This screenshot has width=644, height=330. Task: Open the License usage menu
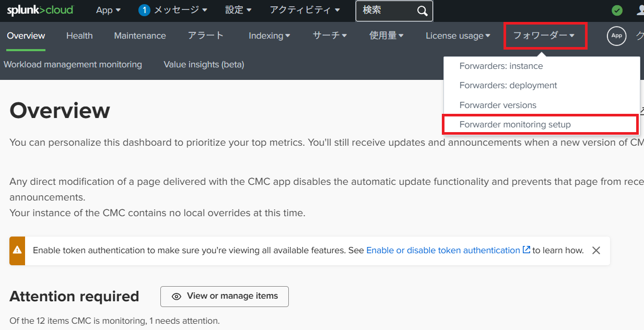point(458,36)
